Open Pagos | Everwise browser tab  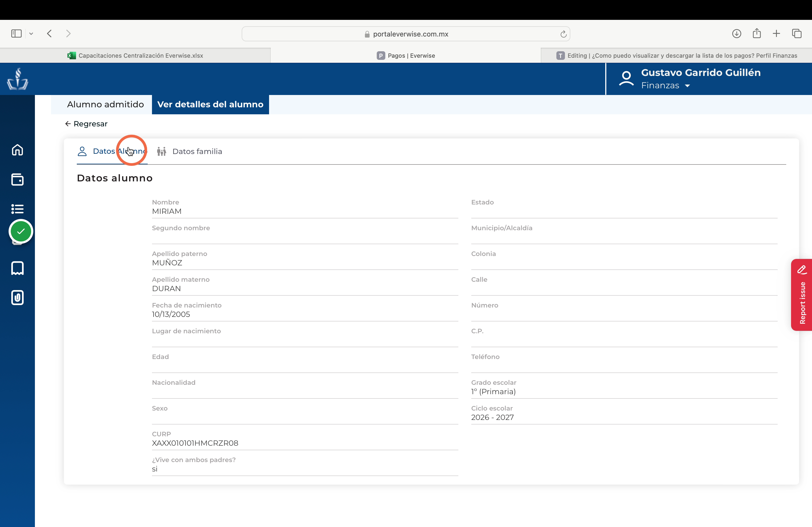click(406, 56)
